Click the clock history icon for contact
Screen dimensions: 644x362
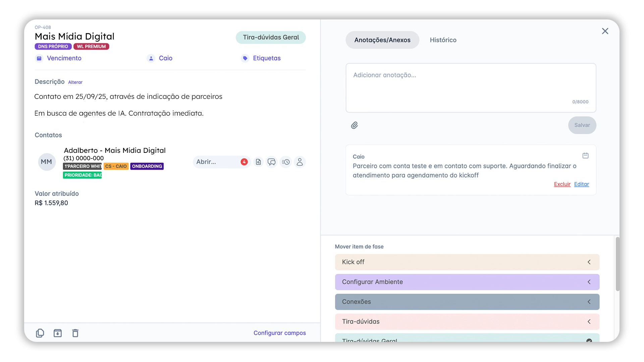pyautogui.click(x=286, y=162)
